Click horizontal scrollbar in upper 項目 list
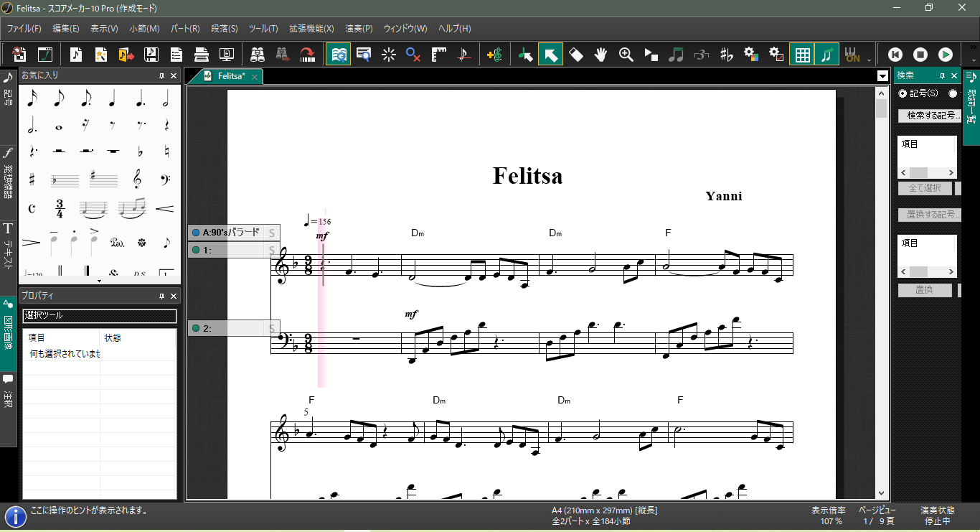 928,173
